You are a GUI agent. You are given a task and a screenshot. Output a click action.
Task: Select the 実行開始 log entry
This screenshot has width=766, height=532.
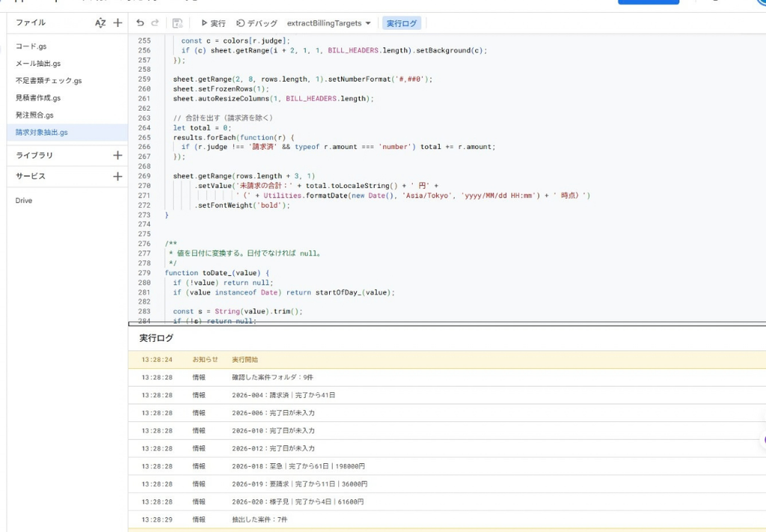coord(447,360)
